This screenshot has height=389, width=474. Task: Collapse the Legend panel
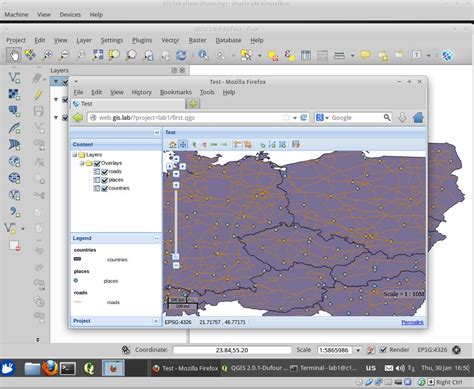[156, 238]
